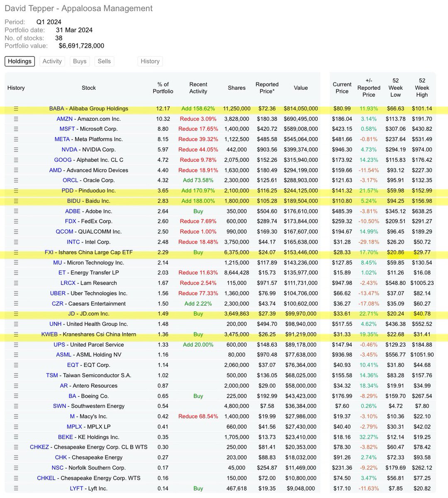Open history icon in FDX row

16,222
